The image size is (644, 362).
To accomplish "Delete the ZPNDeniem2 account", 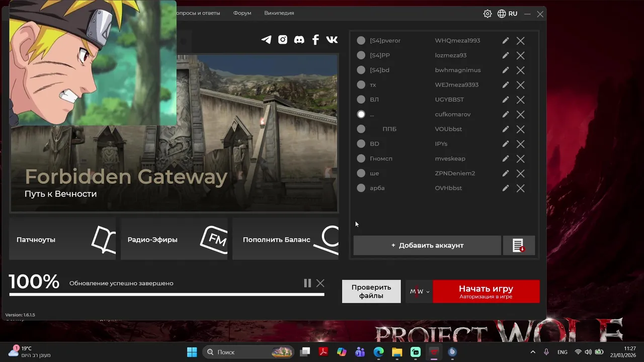I will point(521,173).
